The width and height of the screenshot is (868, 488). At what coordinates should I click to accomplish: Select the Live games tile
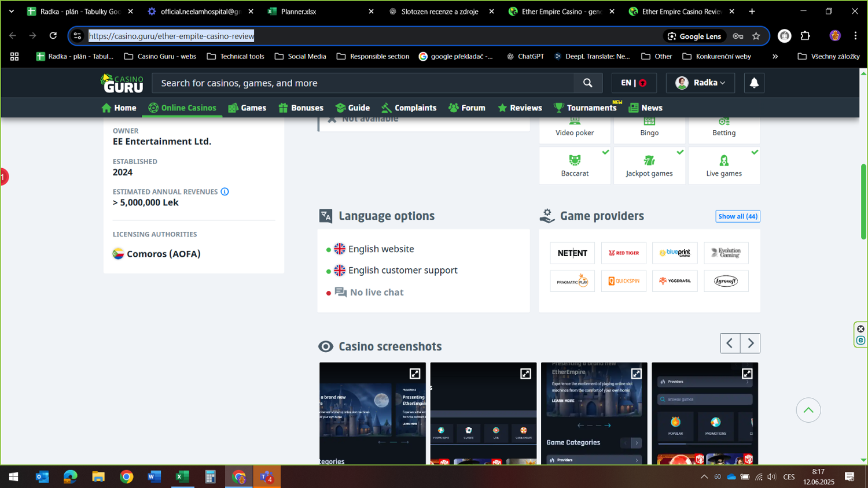coord(723,166)
